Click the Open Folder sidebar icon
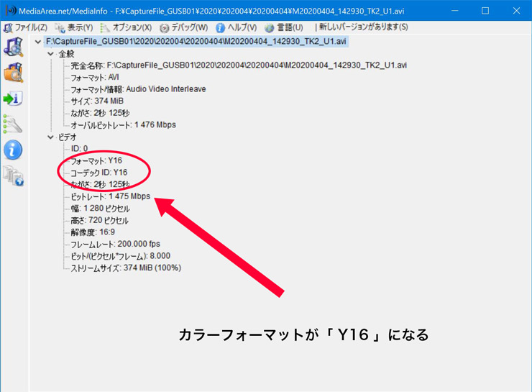532x392 pixels. point(13,72)
